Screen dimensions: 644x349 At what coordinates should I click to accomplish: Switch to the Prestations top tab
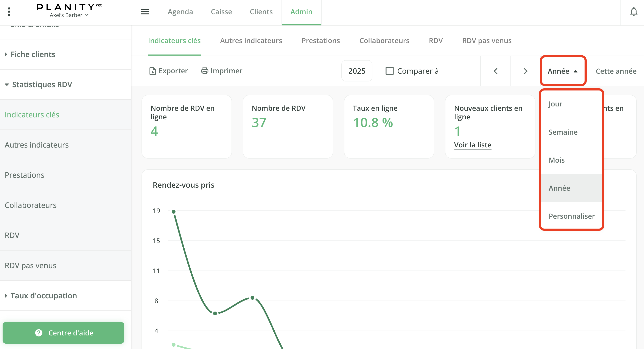pos(320,41)
